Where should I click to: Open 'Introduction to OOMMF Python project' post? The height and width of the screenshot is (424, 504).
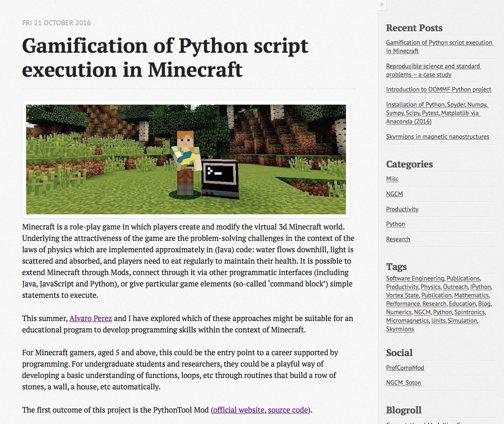pos(438,89)
